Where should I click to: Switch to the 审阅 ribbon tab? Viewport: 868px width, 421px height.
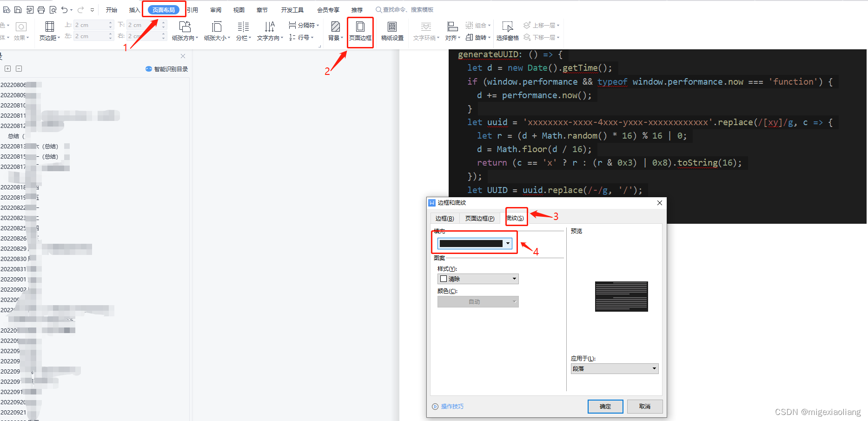click(x=216, y=10)
